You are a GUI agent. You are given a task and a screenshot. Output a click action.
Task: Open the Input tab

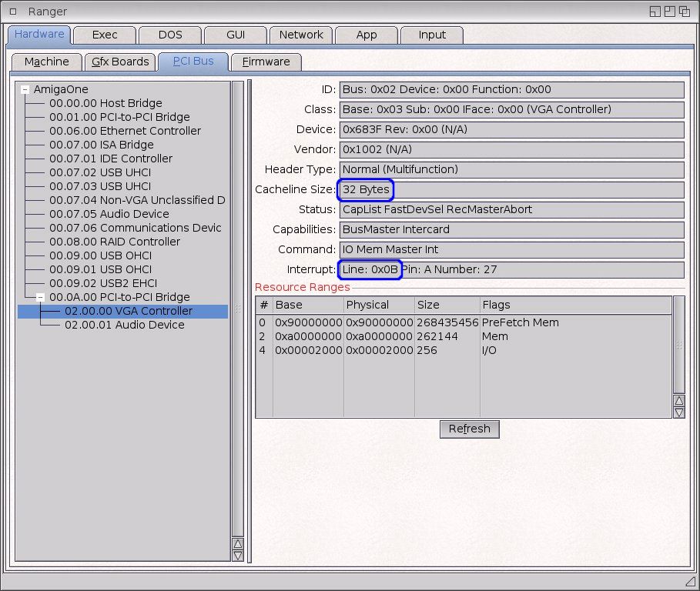click(432, 35)
